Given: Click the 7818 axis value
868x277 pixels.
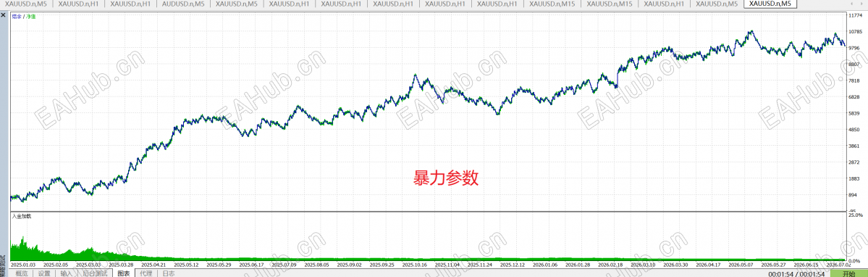Looking at the screenshot, I should point(854,81).
